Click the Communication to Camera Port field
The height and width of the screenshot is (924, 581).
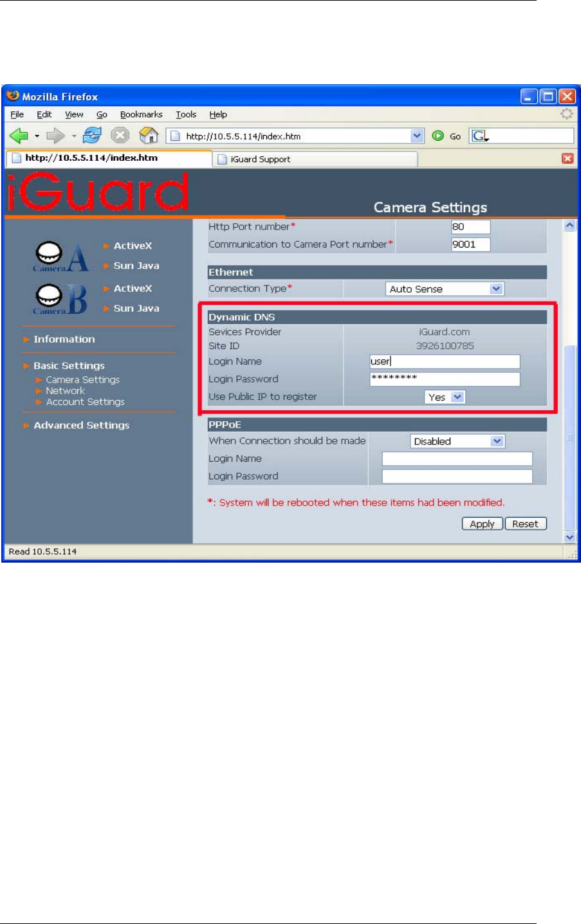tap(470, 244)
